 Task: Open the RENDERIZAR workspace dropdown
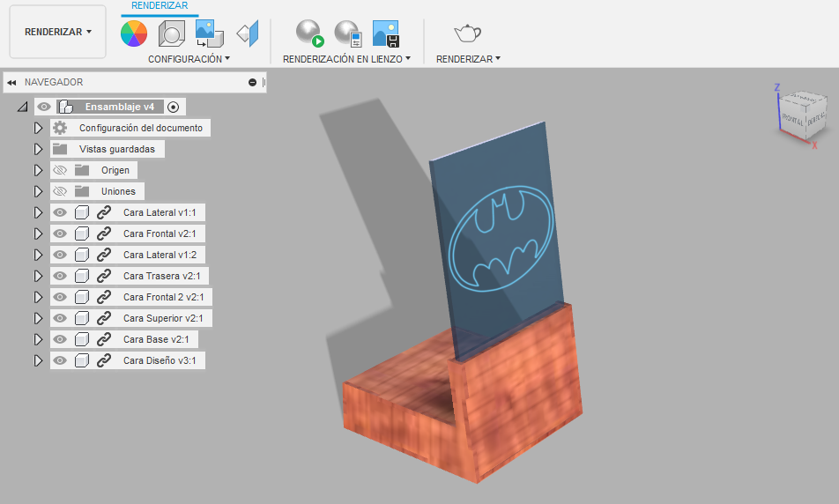58,32
